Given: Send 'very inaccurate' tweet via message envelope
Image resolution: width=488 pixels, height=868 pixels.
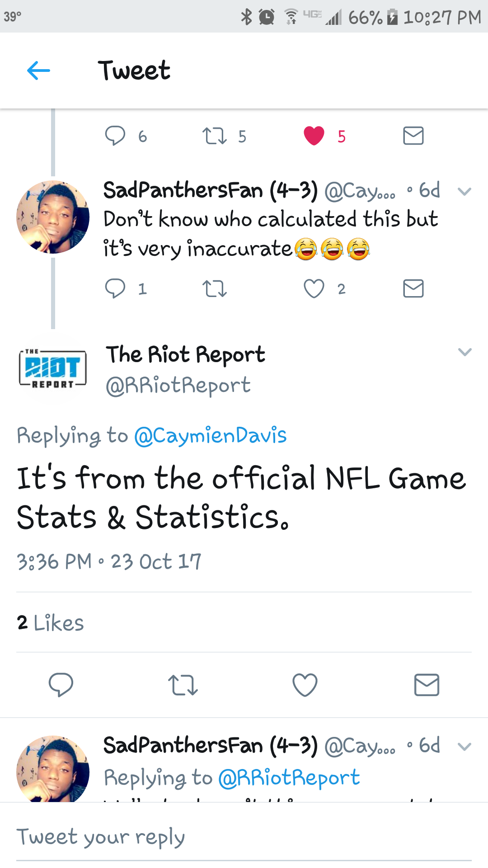Looking at the screenshot, I should (413, 288).
